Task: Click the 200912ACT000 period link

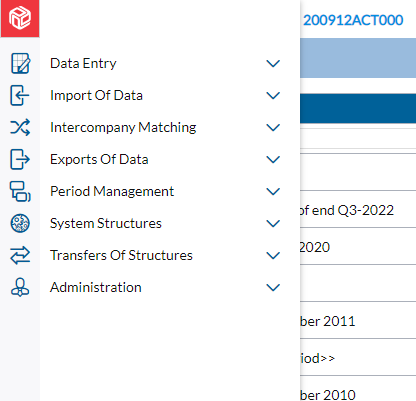Action: tap(353, 20)
